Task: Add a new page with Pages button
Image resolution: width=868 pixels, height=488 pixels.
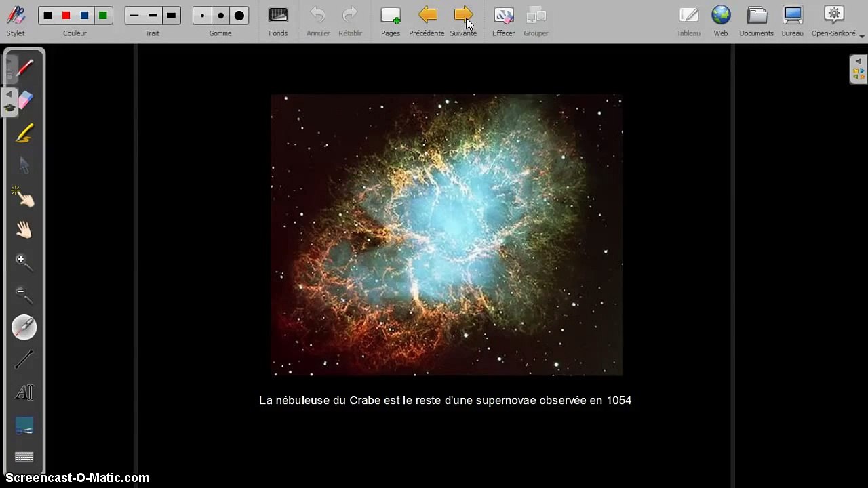Action: pos(391,21)
